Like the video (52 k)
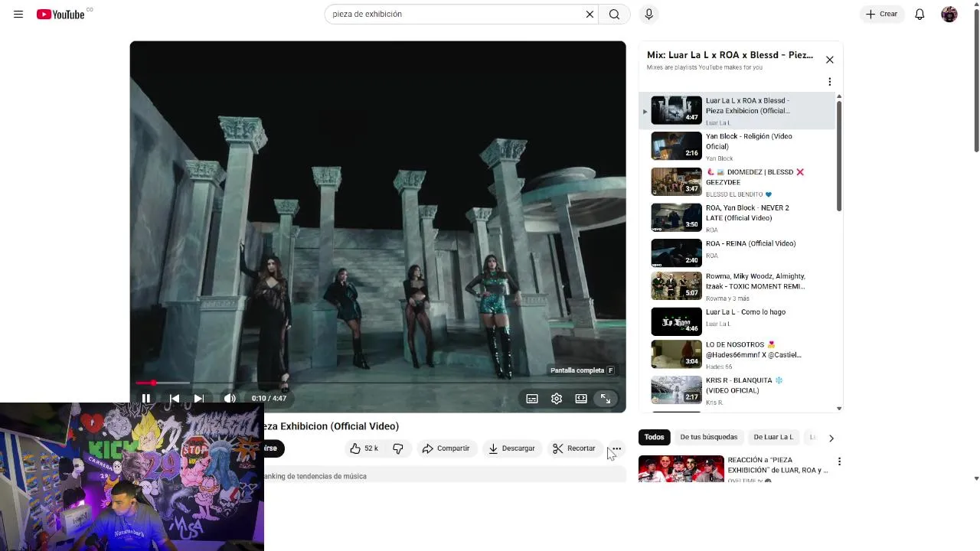This screenshot has height=551, width=980. click(364, 448)
